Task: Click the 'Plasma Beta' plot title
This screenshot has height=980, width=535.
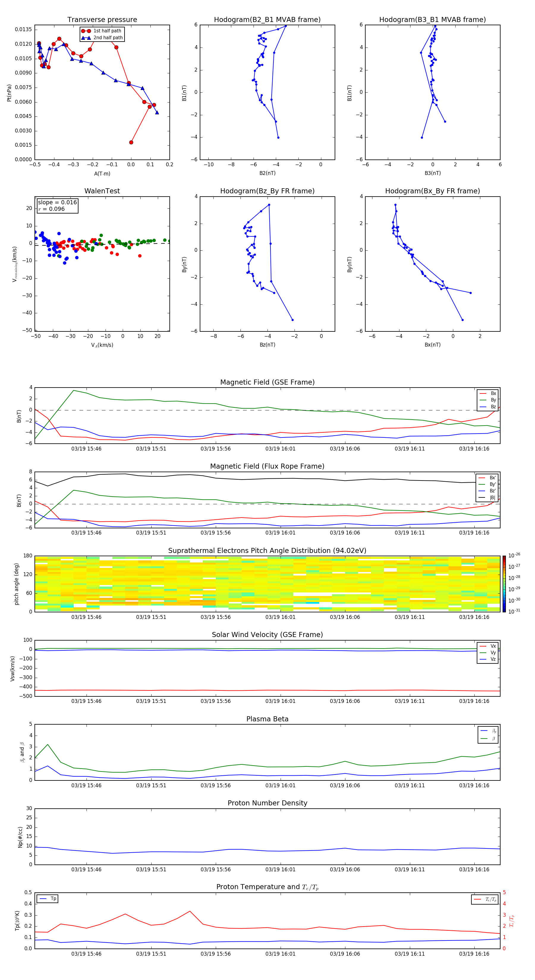Action: pyautogui.click(x=267, y=719)
